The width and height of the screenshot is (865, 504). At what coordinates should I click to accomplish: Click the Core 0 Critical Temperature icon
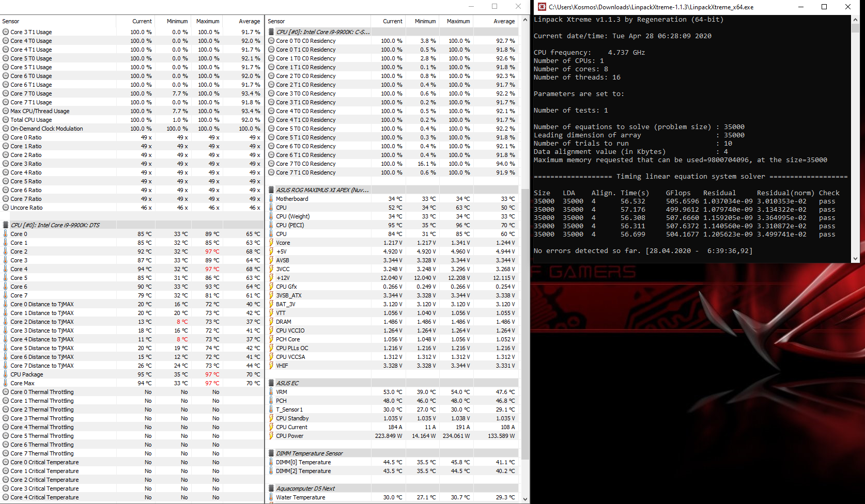click(6, 462)
